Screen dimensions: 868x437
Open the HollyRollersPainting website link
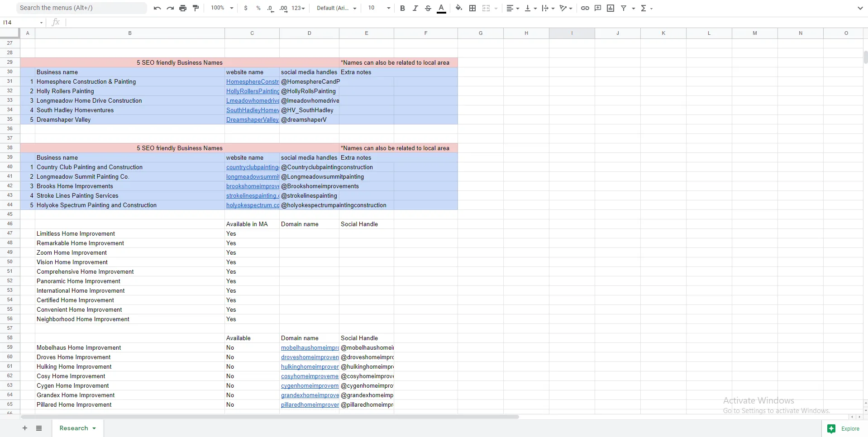pos(253,91)
